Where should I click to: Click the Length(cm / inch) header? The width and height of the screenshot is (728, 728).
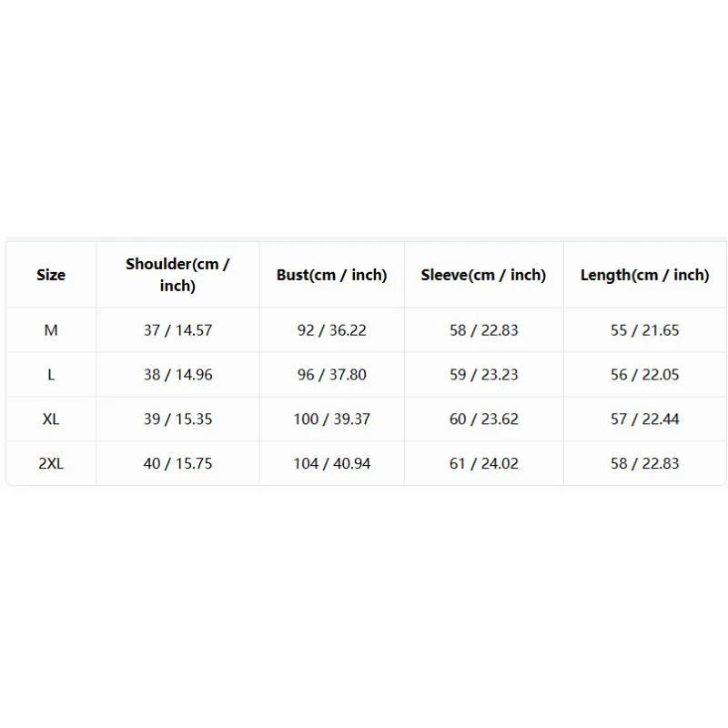[645, 275]
